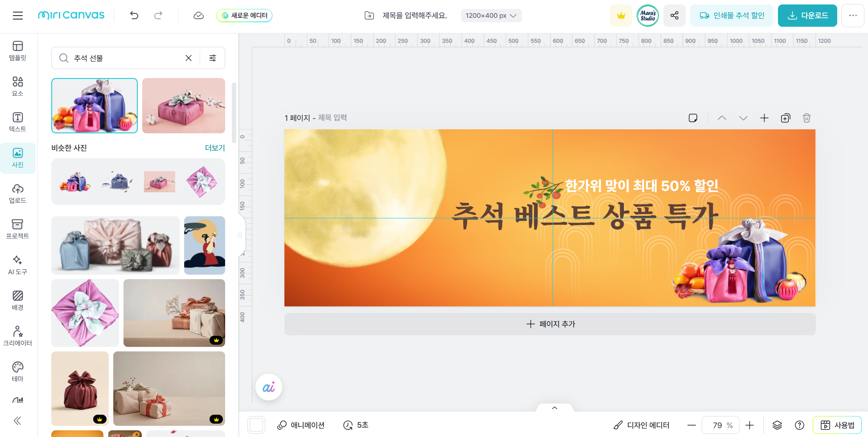Click the 다운로드 button
This screenshot has height=437, width=868.
[807, 15]
